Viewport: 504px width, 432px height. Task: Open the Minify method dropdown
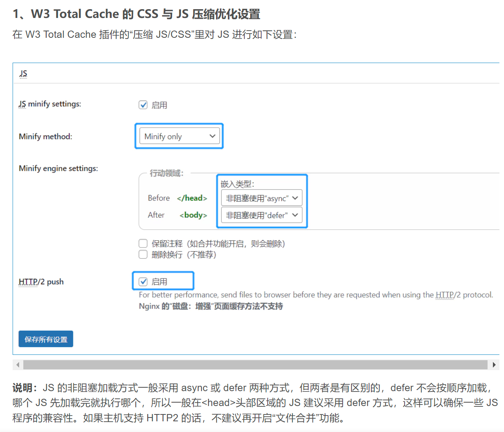point(180,136)
